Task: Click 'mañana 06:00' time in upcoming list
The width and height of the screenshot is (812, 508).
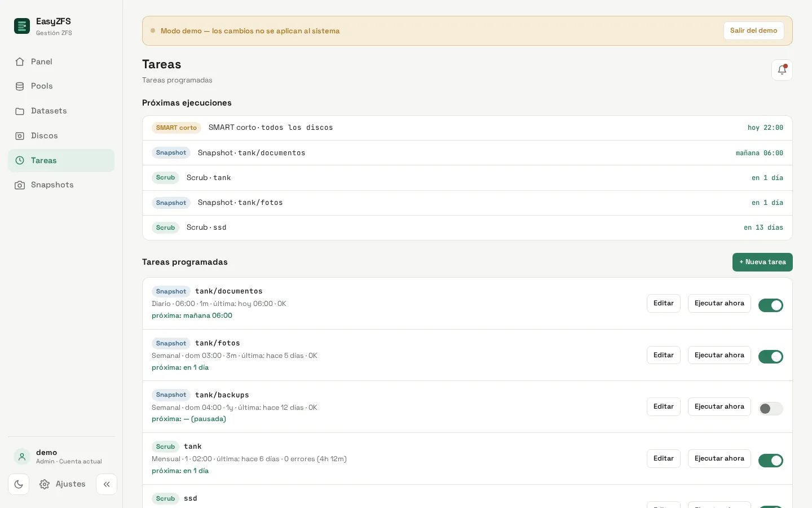Action: pos(760,153)
